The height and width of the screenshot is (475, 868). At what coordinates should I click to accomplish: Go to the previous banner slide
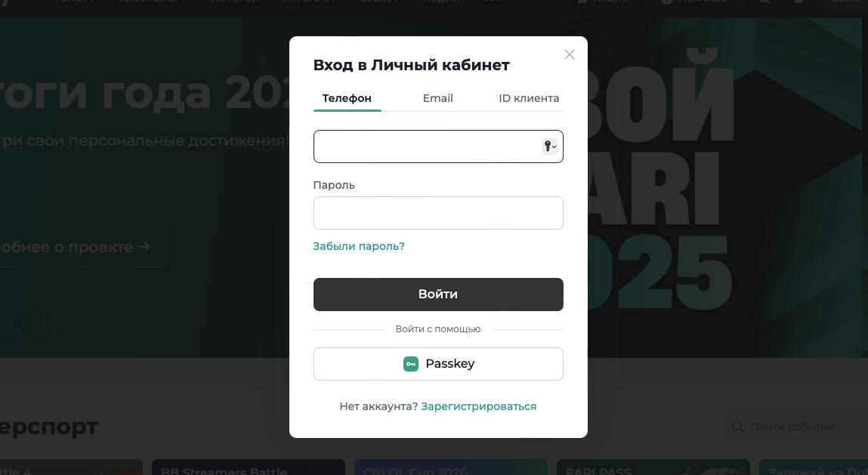tap(11, 322)
